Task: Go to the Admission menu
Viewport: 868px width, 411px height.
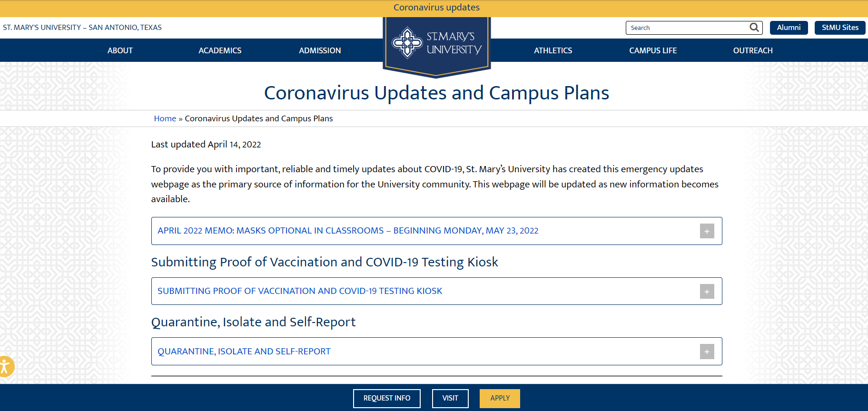Action: 320,50
